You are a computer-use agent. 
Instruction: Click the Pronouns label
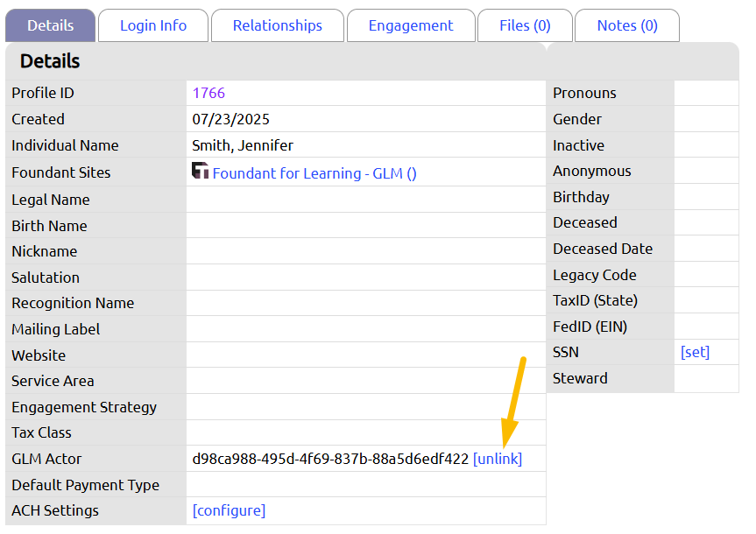pos(584,93)
